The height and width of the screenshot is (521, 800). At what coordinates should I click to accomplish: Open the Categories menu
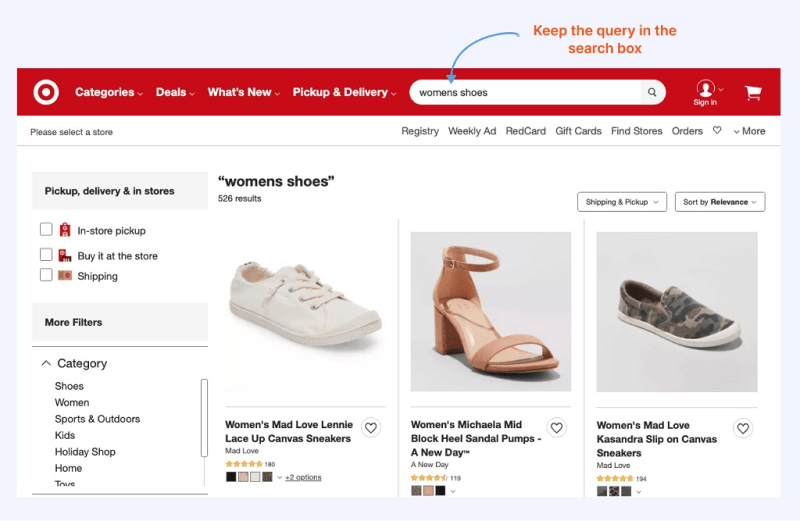click(109, 92)
